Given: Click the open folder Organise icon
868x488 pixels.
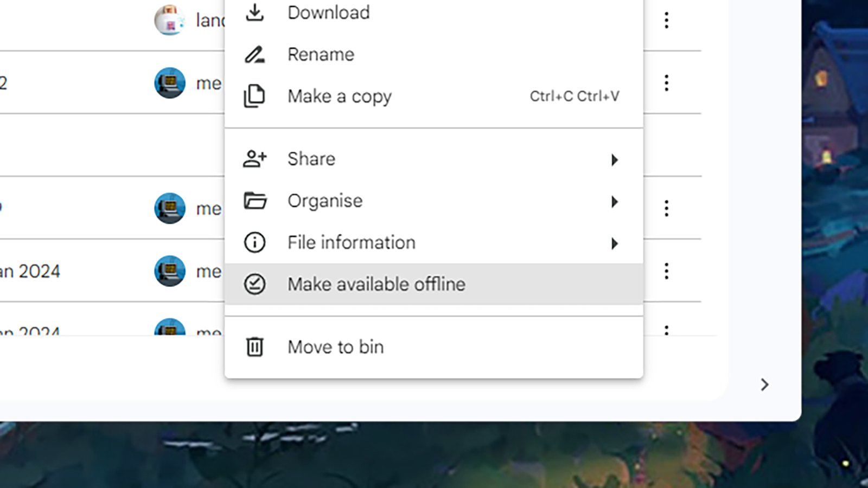Looking at the screenshot, I should [255, 201].
